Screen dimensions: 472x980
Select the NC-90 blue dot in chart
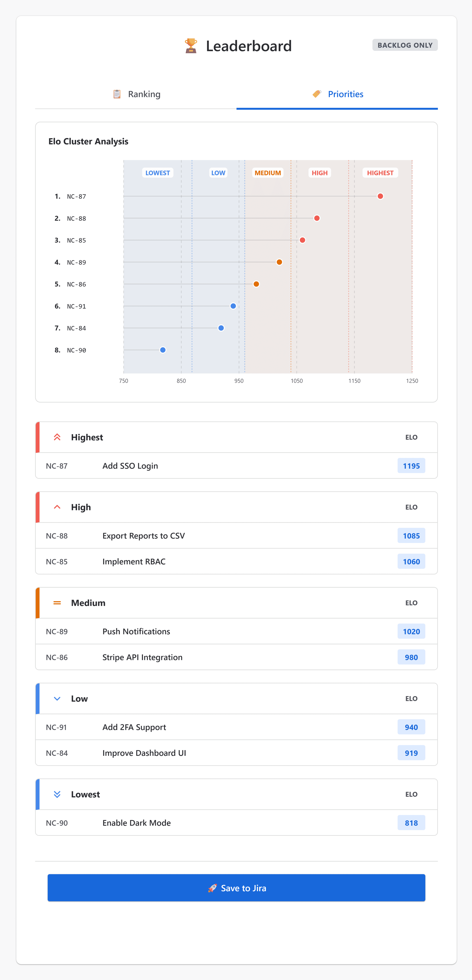(x=163, y=350)
